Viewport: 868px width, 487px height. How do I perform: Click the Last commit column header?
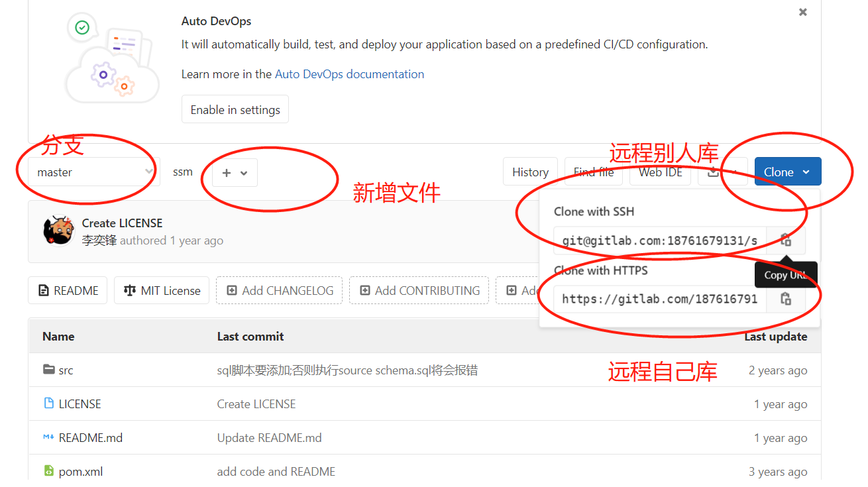(x=250, y=337)
